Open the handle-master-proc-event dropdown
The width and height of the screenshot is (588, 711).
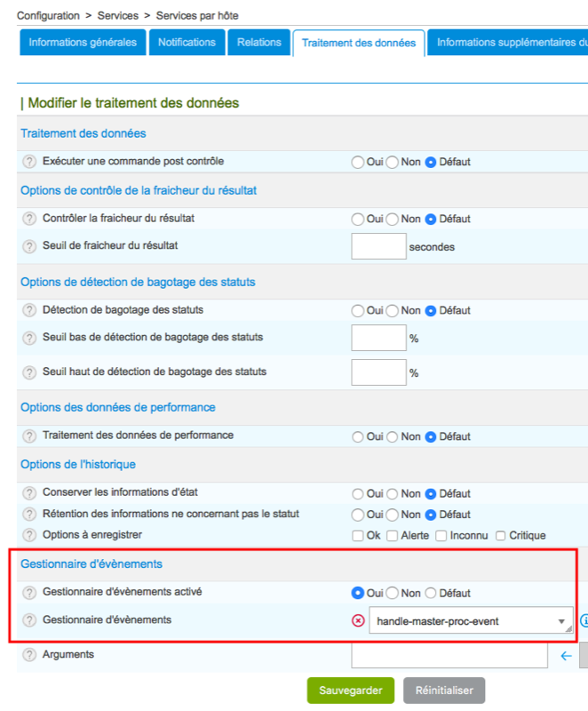point(471,621)
